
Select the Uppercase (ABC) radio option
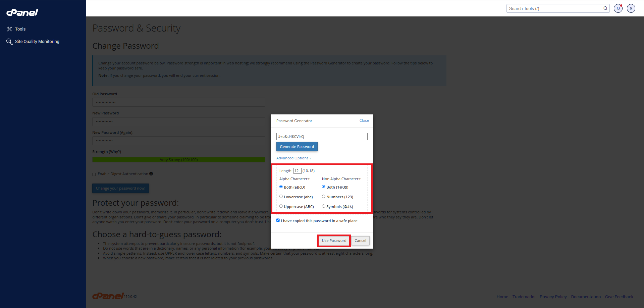[281, 206]
